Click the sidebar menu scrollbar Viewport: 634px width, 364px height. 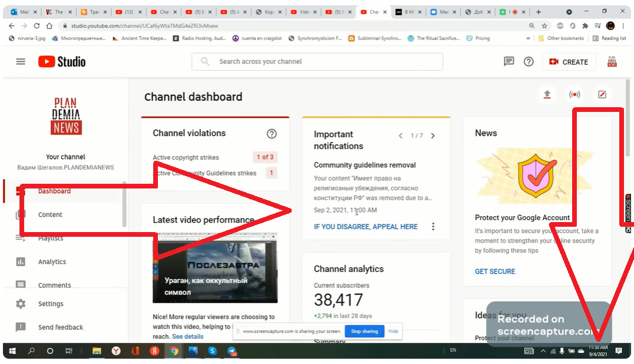tap(124, 204)
